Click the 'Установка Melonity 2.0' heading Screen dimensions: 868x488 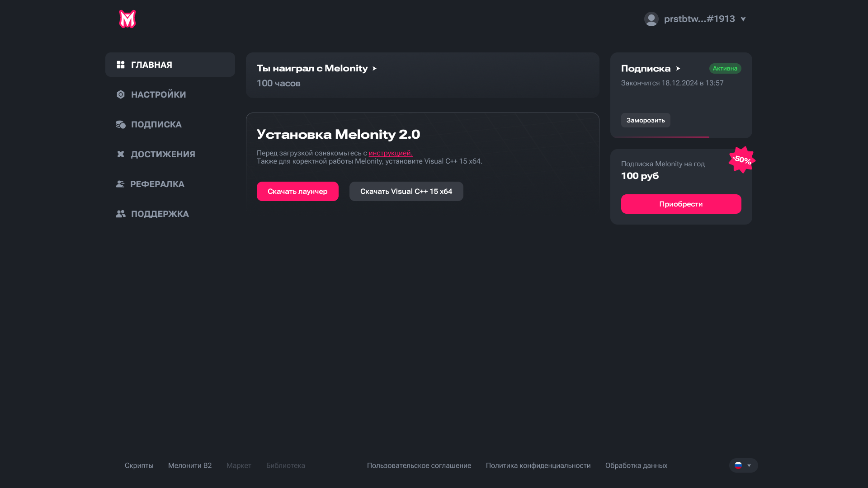point(339,134)
